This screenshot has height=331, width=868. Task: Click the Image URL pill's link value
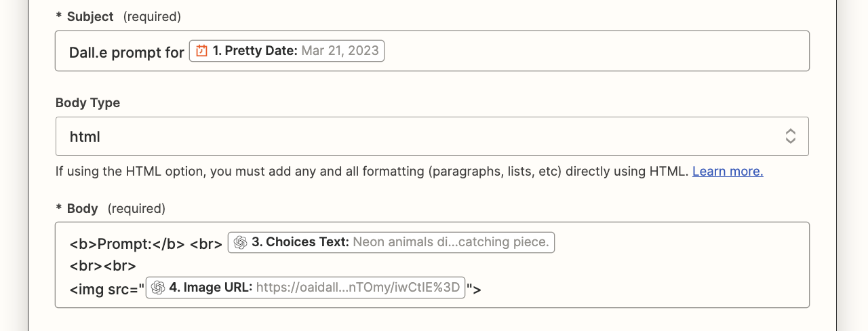click(359, 288)
